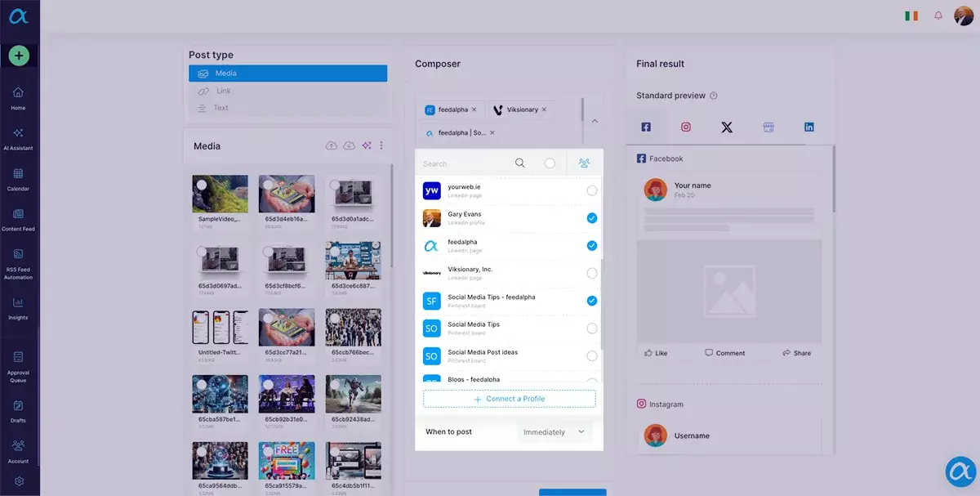
Task: Open the settings gear in the sidebar
Action: pos(19,481)
